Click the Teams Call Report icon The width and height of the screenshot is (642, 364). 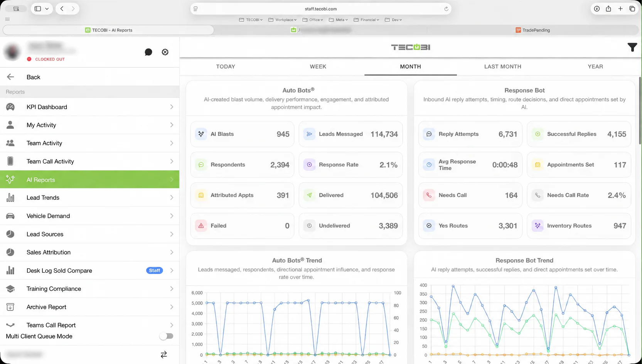pyautogui.click(x=10, y=325)
